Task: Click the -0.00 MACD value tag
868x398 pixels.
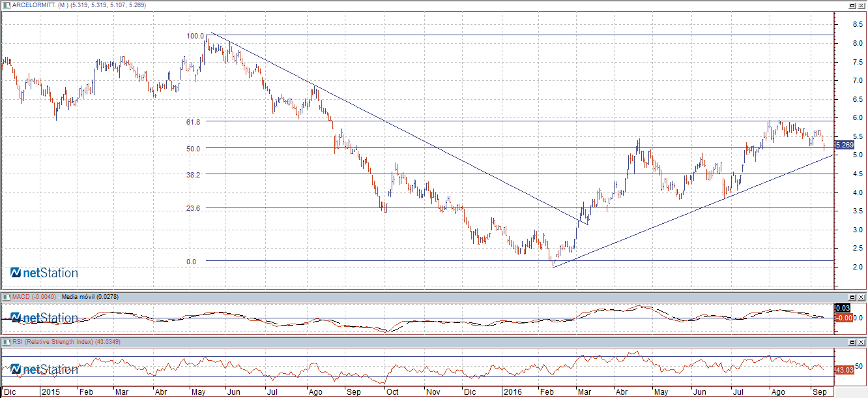Action: [x=844, y=317]
